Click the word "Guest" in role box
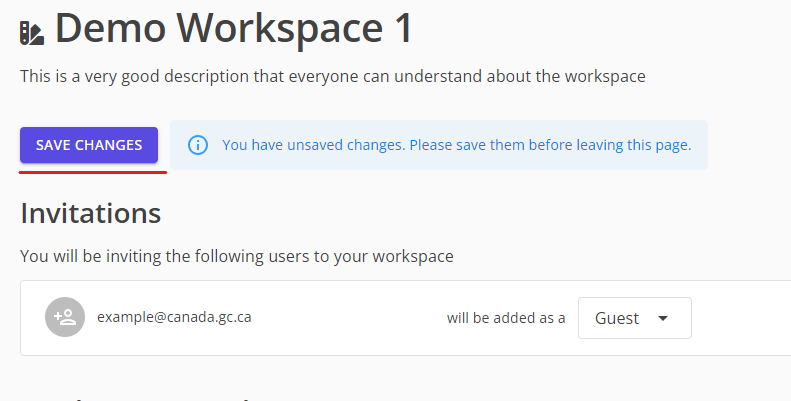 (617, 319)
